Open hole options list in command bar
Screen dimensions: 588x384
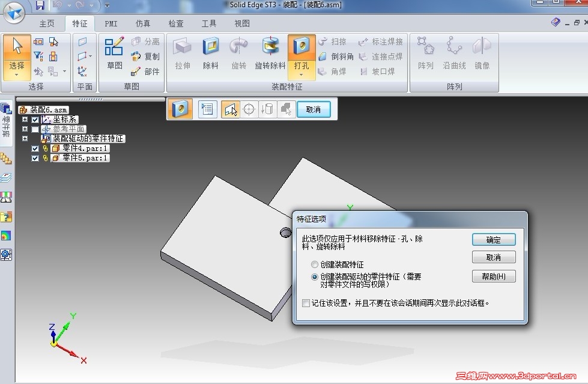(x=207, y=109)
